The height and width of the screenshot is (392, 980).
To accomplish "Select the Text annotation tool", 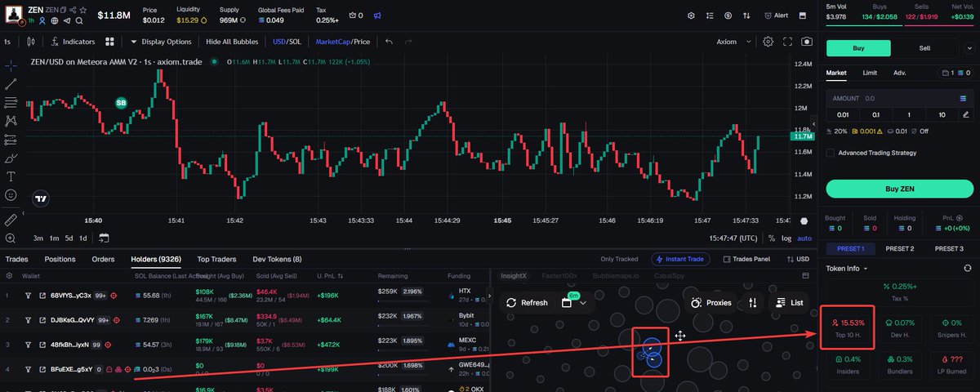I will coord(11,176).
